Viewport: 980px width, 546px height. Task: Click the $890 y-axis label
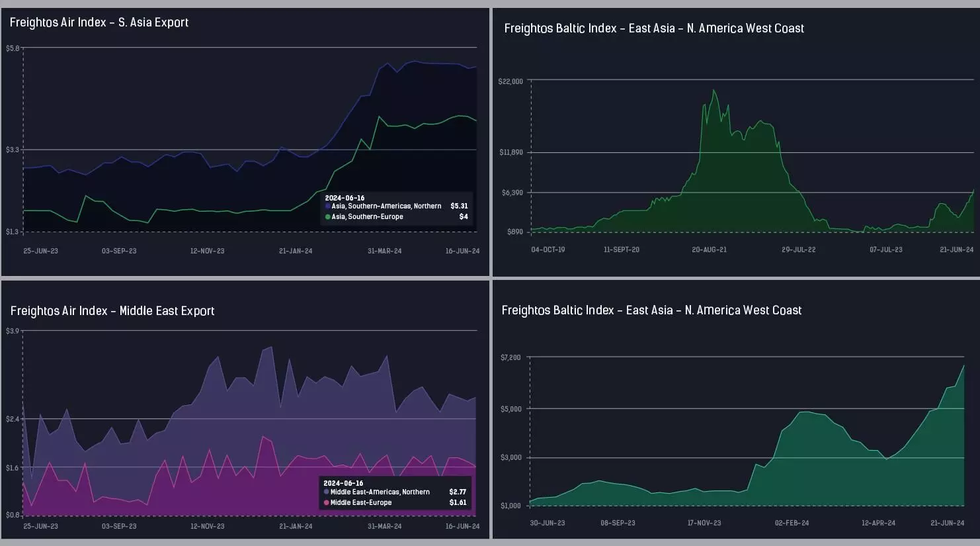click(515, 232)
